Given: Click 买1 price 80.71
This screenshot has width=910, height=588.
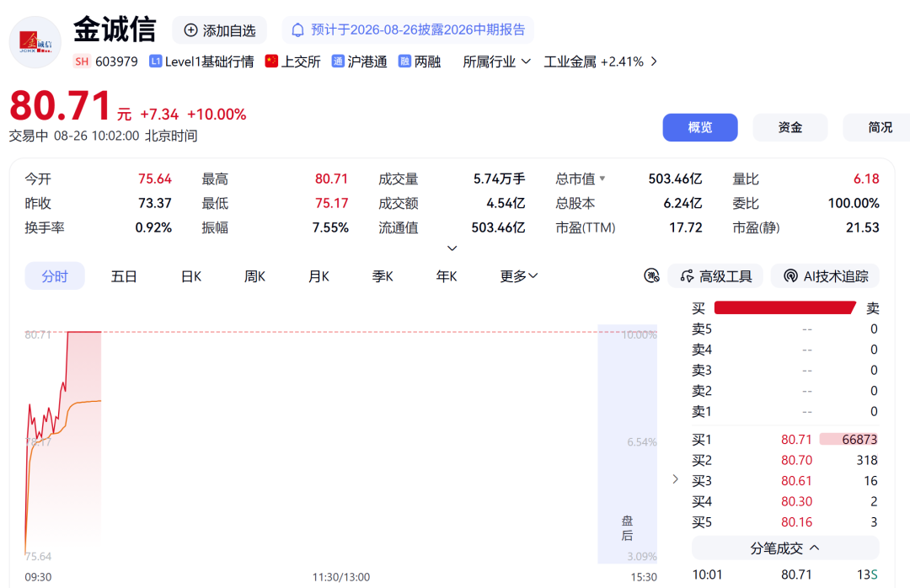Looking at the screenshot, I should (x=796, y=440).
